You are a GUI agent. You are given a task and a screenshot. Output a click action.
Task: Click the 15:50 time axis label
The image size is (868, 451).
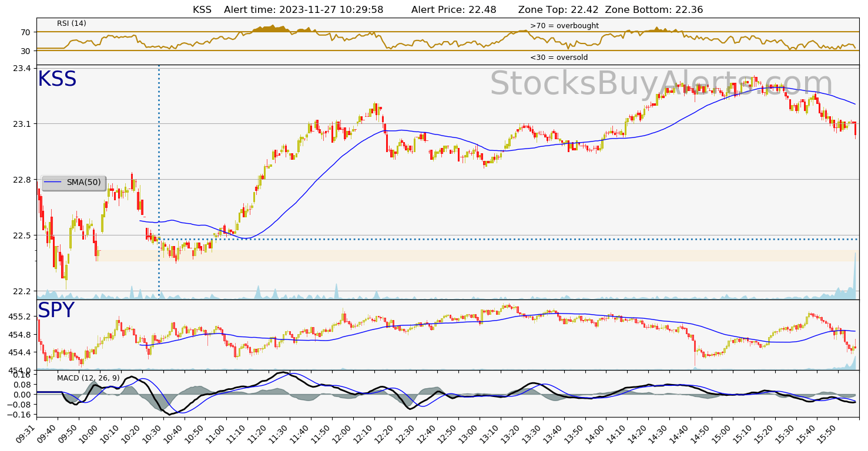tap(829, 433)
